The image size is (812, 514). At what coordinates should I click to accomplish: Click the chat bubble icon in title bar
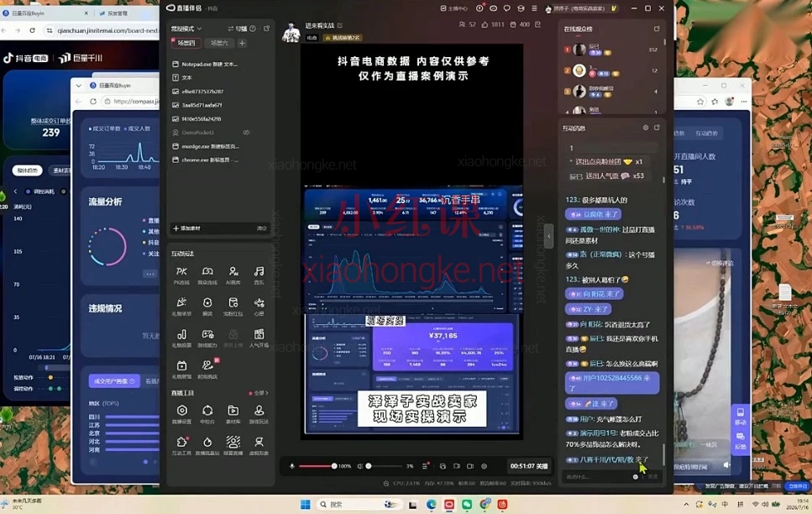click(x=507, y=8)
